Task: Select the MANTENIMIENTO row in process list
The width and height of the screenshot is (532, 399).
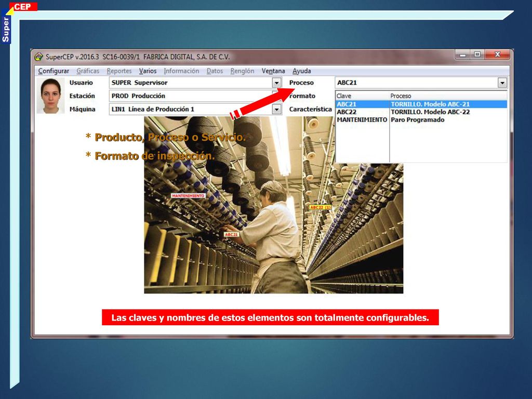Action: coord(421,120)
